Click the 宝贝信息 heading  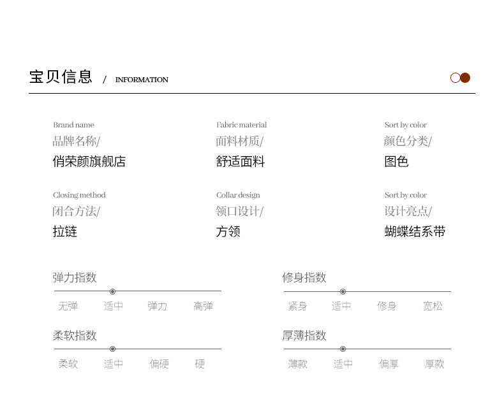(61, 76)
